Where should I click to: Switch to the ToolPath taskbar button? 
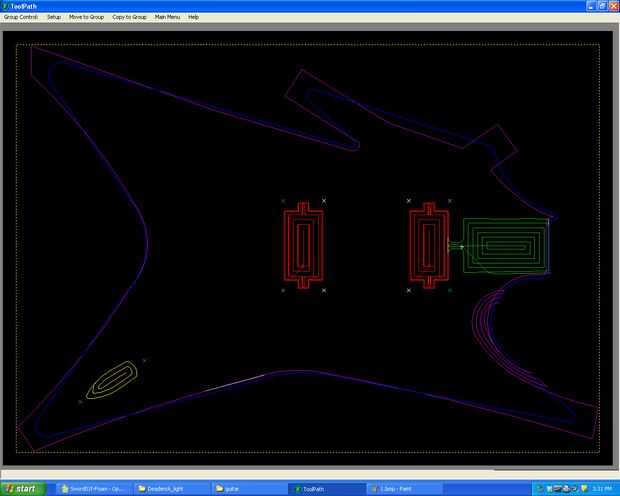coord(326,489)
